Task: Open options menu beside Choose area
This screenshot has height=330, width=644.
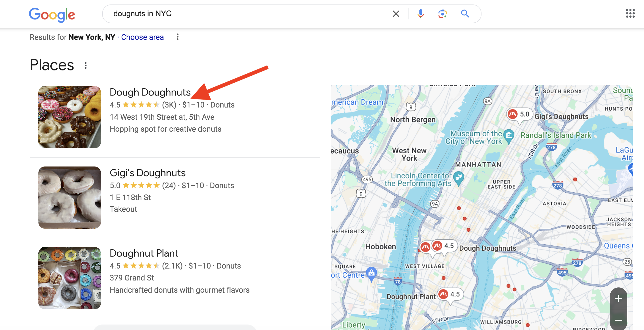Action: click(177, 37)
